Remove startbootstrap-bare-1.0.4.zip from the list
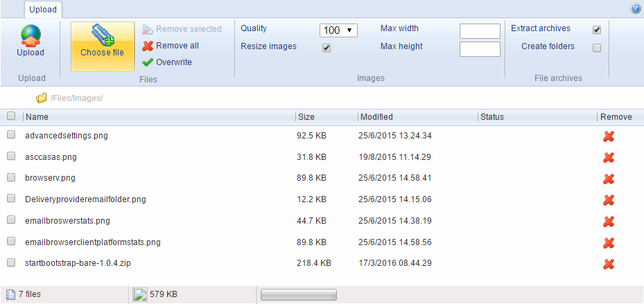 click(609, 264)
